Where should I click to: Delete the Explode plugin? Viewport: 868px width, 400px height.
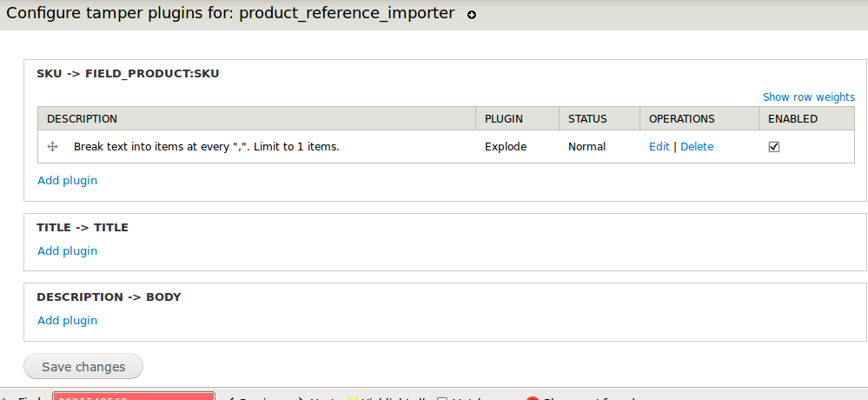697,147
